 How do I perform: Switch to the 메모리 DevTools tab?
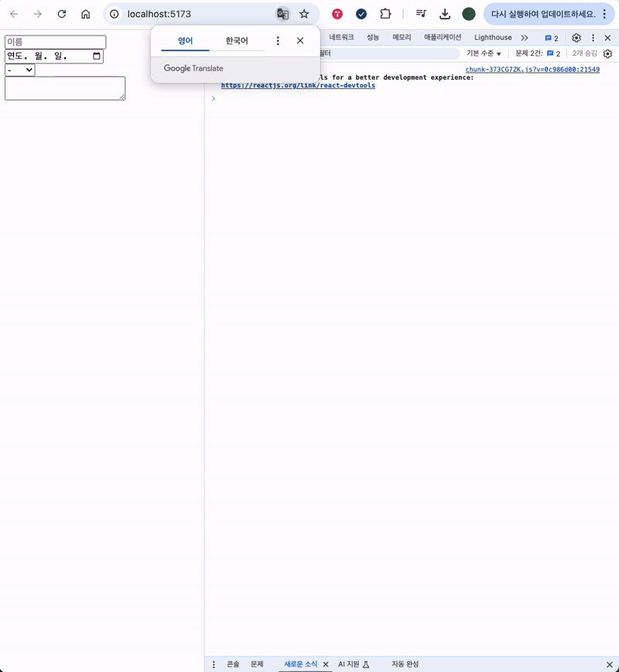click(x=402, y=37)
